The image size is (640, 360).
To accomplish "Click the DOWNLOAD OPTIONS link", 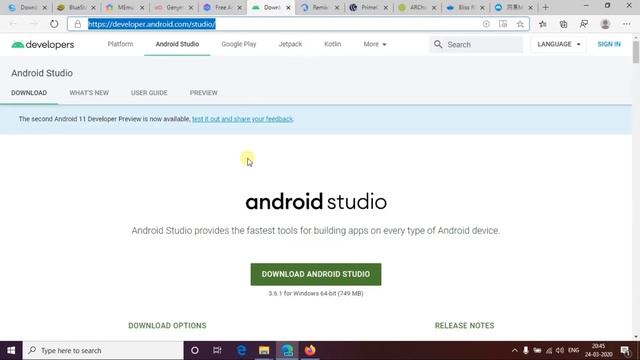I will (x=167, y=325).
